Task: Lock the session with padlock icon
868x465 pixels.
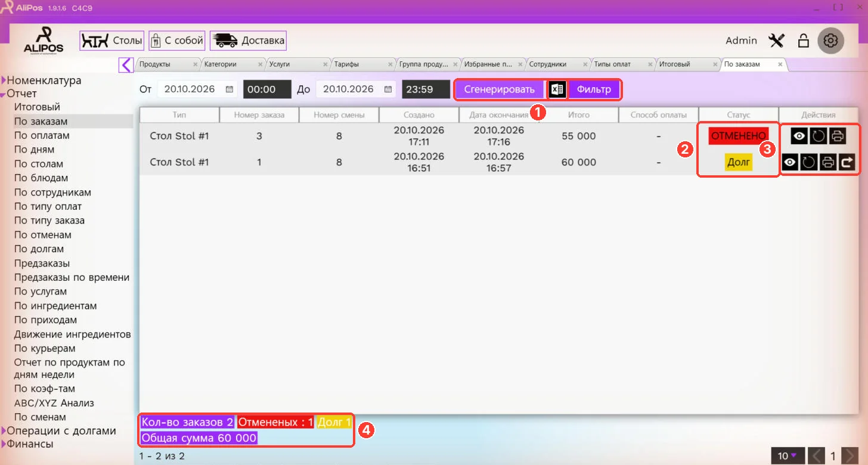Action: tap(804, 41)
